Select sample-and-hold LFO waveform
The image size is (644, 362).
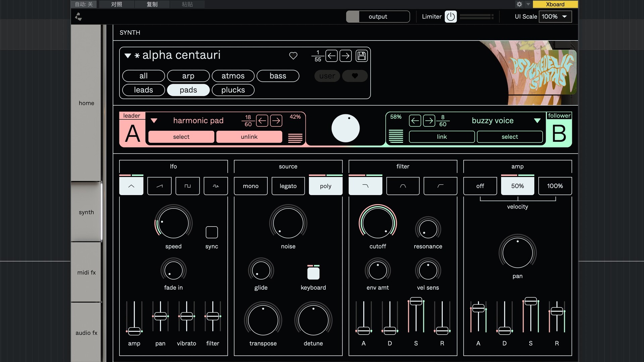(x=216, y=186)
